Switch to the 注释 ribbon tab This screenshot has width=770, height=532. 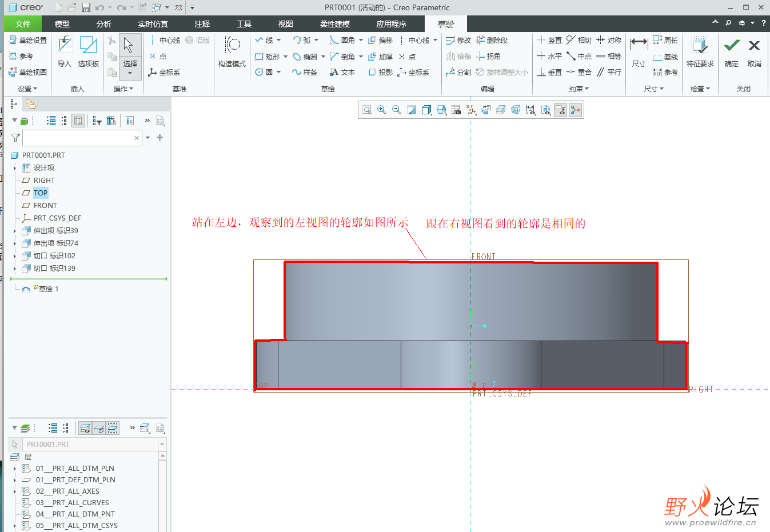pyautogui.click(x=202, y=24)
